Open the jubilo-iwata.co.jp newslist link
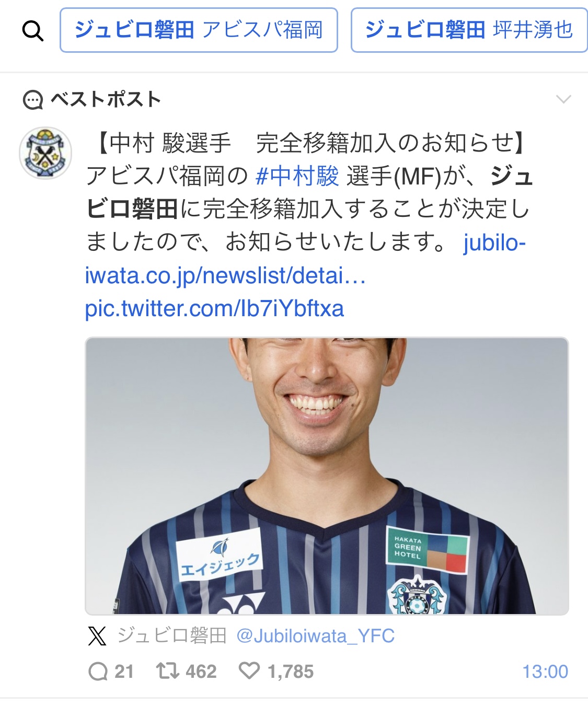Viewport: 588px width, 705px height. (x=305, y=259)
